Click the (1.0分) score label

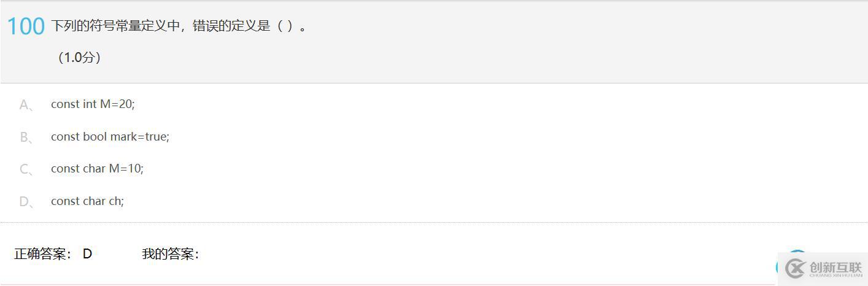[x=79, y=58]
